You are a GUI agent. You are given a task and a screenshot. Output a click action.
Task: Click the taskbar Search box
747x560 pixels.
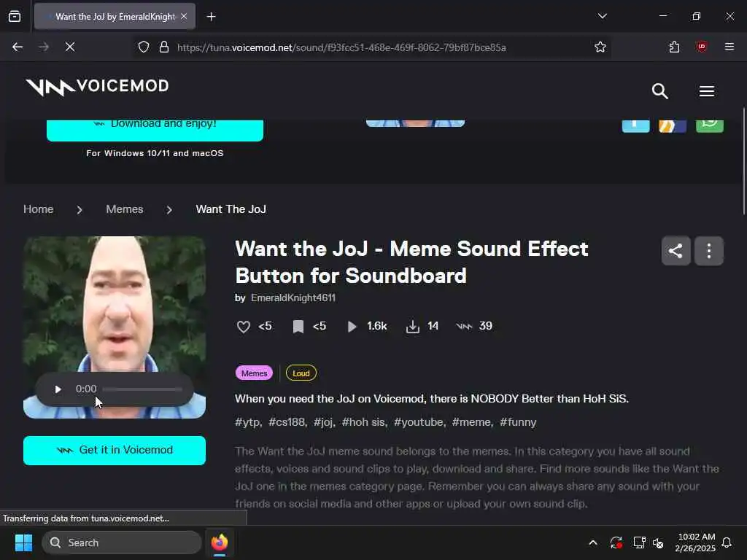coord(122,542)
